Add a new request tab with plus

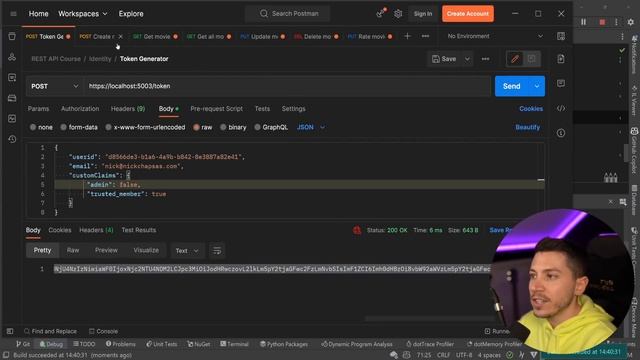pyautogui.click(x=407, y=36)
